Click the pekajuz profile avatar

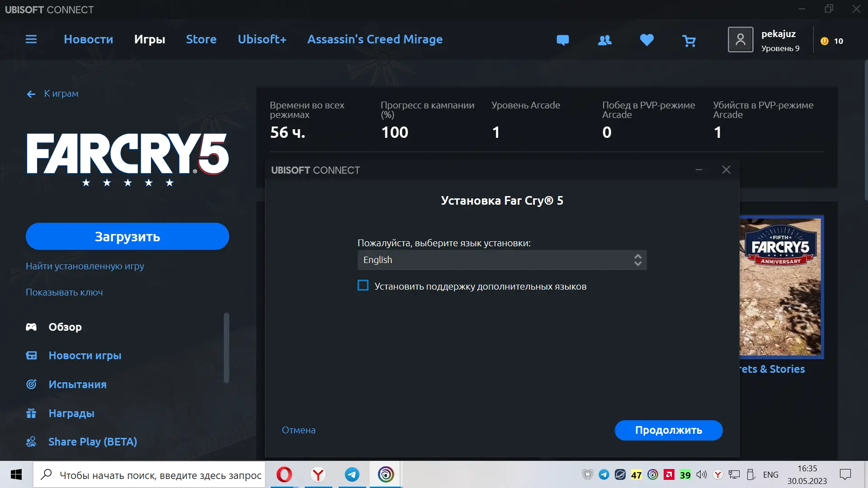coord(740,40)
